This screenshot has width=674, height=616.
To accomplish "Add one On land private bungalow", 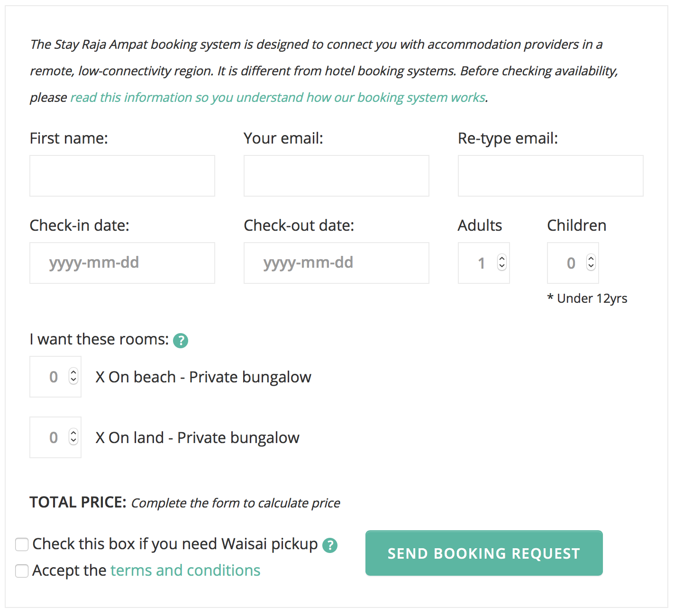I will pyautogui.click(x=73, y=433).
